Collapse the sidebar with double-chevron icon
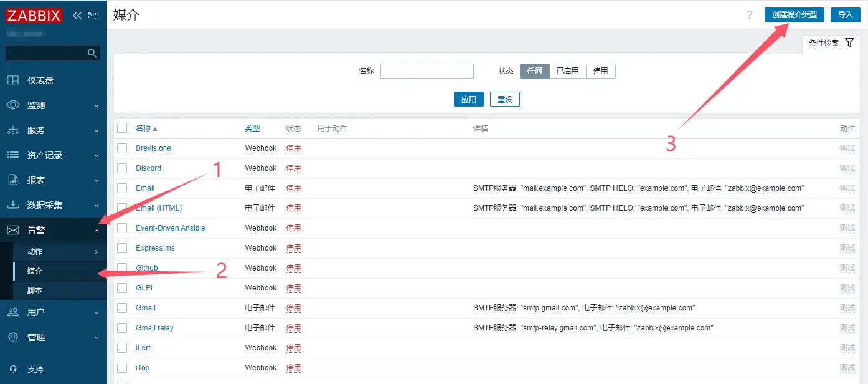 (77, 15)
